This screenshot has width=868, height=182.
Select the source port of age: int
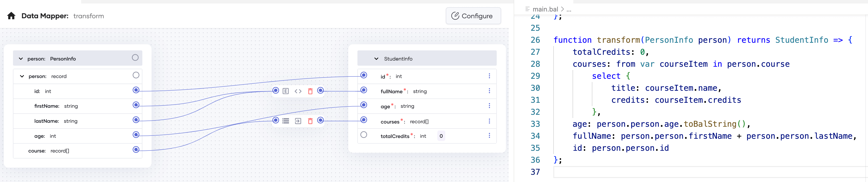[136, 135]
